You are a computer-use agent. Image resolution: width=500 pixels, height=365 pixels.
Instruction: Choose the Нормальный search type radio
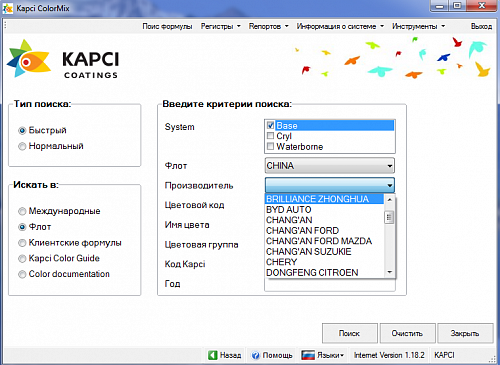pyautogui.click(x=22, y=146)
